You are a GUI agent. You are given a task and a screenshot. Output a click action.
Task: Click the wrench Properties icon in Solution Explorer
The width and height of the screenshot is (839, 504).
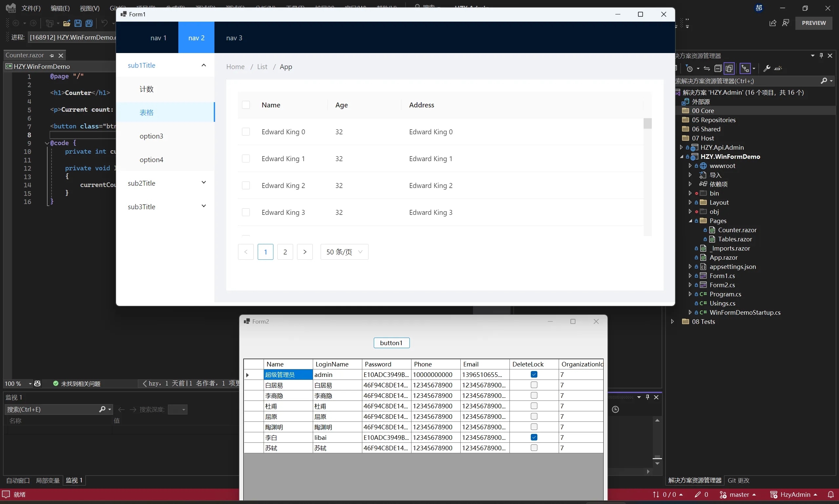click(767, 68)
